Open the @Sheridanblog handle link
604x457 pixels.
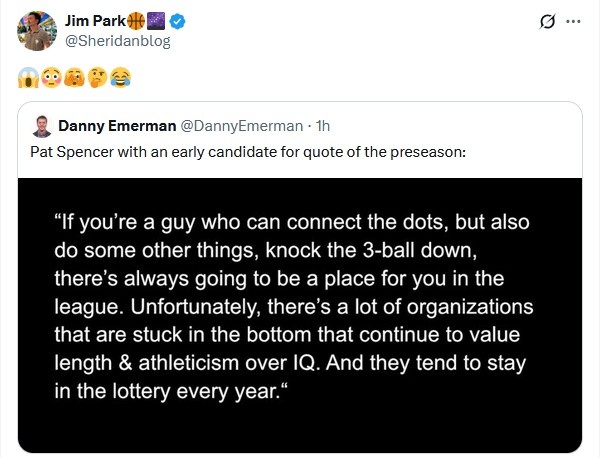116,41
